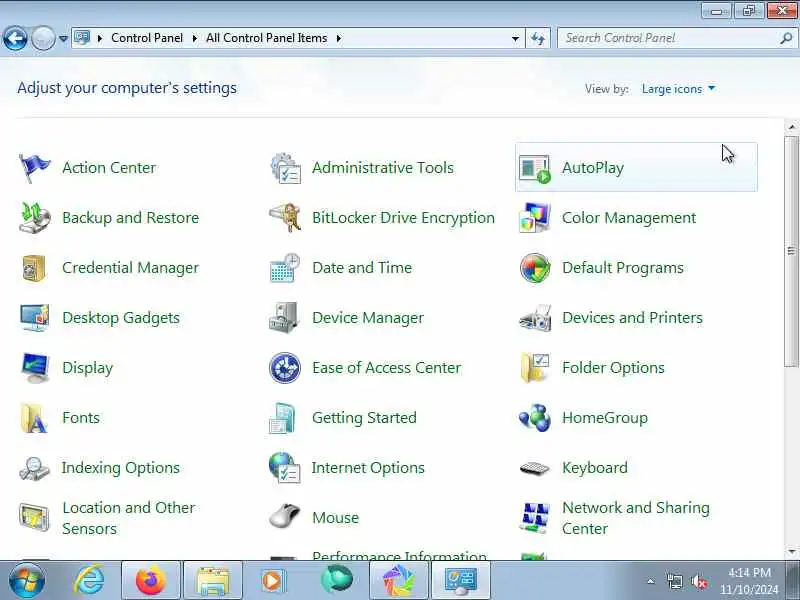Viewport: 800px width, 600px height.
Task: Click the Ease of Access Center icon
Action: (285, 368)
